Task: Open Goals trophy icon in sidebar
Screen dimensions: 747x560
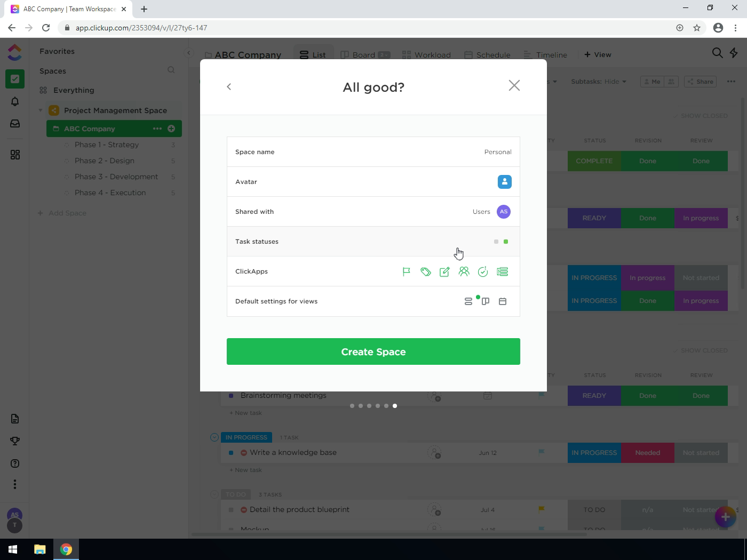Action: [x=15, y=441]
